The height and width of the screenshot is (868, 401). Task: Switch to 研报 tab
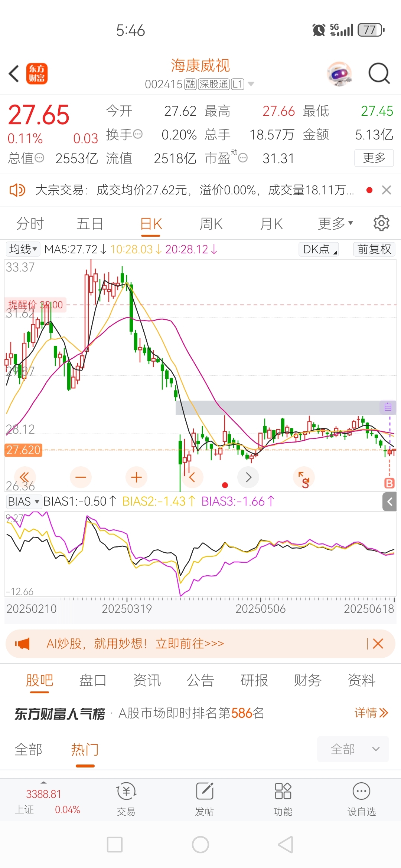[254, 680]
